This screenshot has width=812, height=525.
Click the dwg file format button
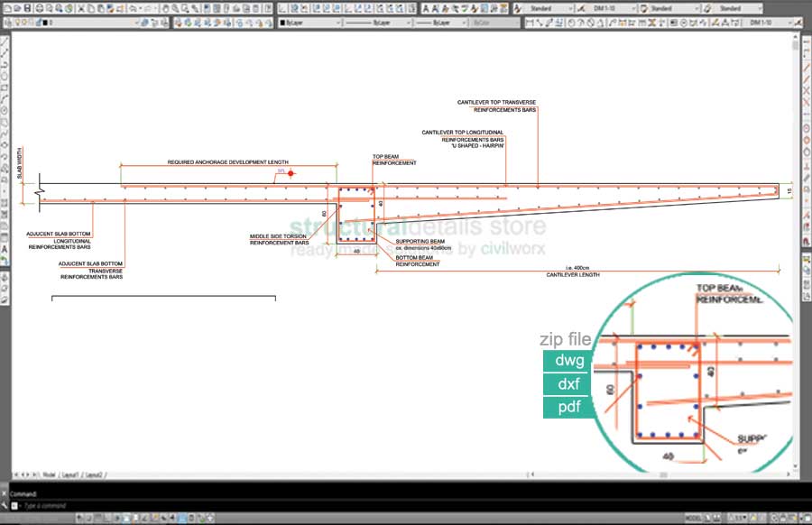pyautogui.click(x=570, y=361)
